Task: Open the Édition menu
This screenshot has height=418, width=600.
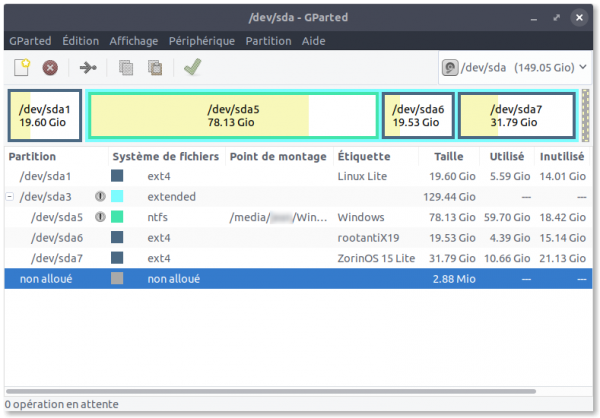Action: coord(81,41)
